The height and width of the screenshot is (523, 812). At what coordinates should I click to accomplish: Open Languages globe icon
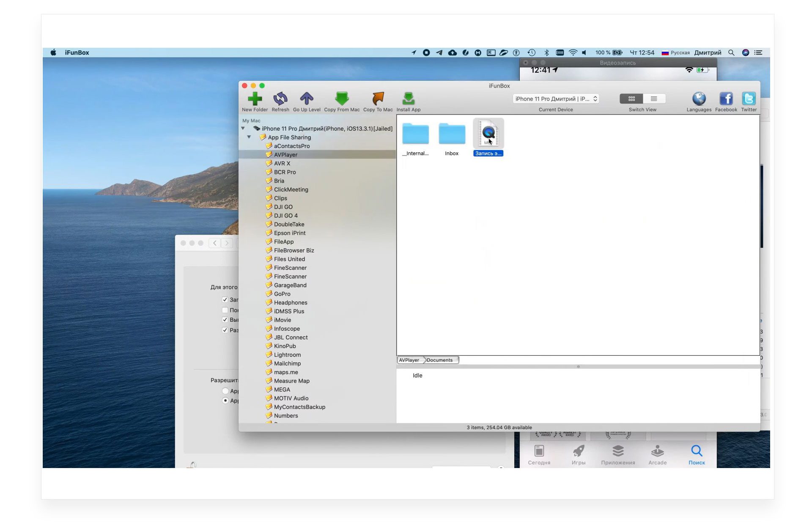[x=699, y=99]
